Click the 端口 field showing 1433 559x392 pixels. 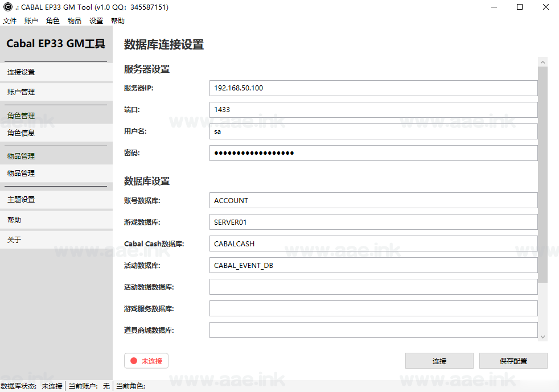[373, 110]
